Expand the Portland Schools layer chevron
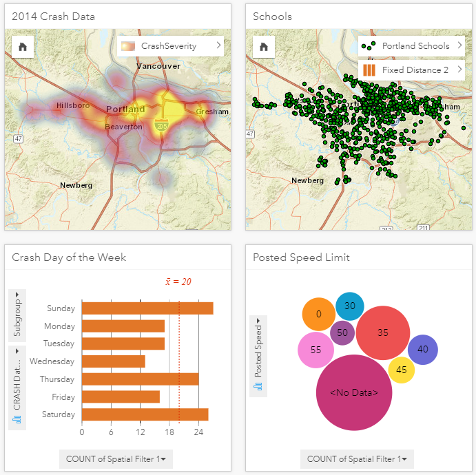476x475 pixels. click(x=459, y=45)
